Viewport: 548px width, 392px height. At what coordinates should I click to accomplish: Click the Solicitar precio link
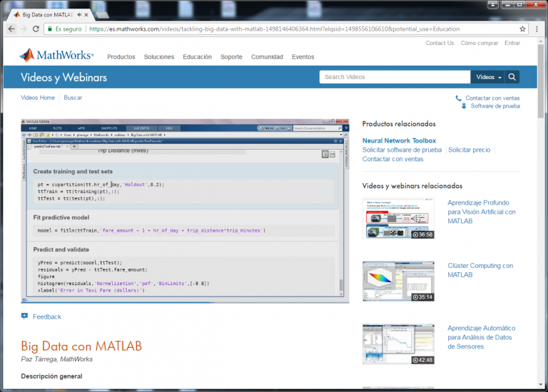point(469,150)
